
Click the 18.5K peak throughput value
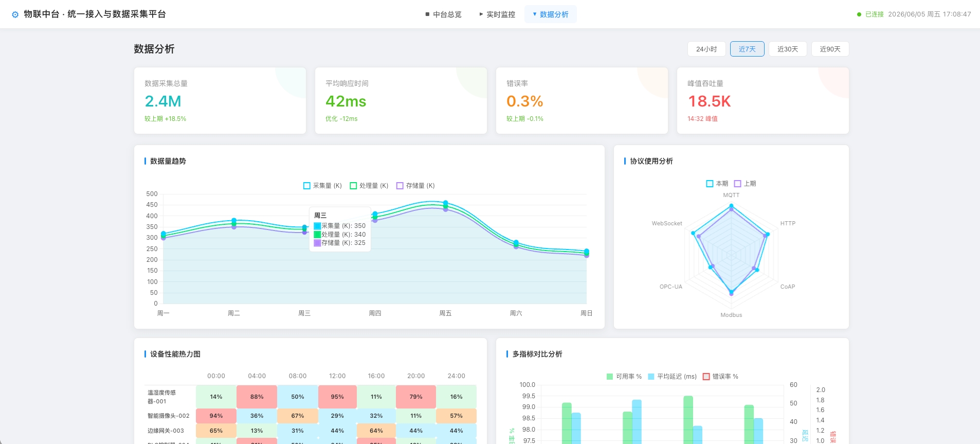pyautogui.click(x=710, y=101)
